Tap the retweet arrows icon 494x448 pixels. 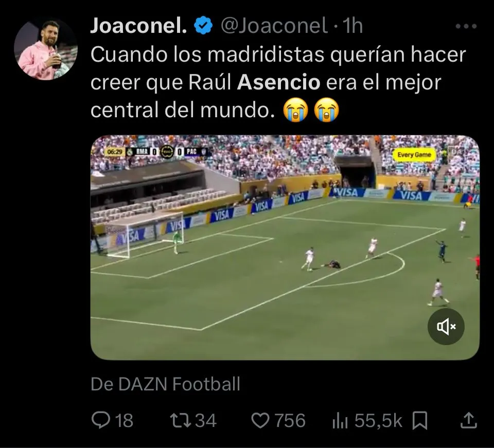[x=181, y=421]
